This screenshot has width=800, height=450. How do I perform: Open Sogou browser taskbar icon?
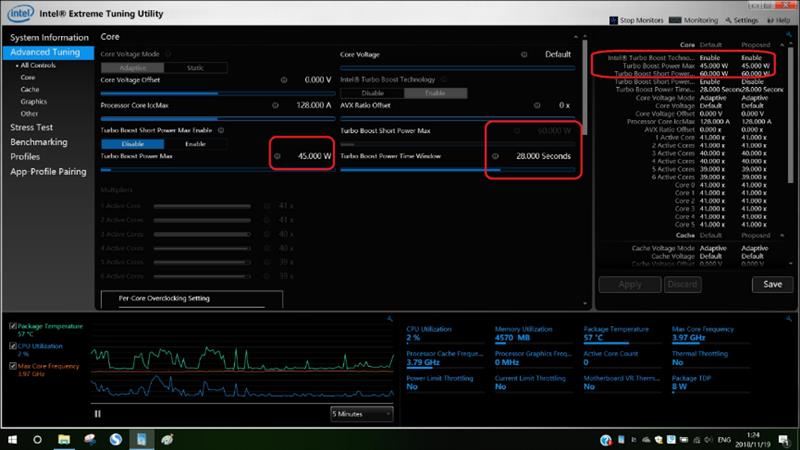(x=116, y=439)
